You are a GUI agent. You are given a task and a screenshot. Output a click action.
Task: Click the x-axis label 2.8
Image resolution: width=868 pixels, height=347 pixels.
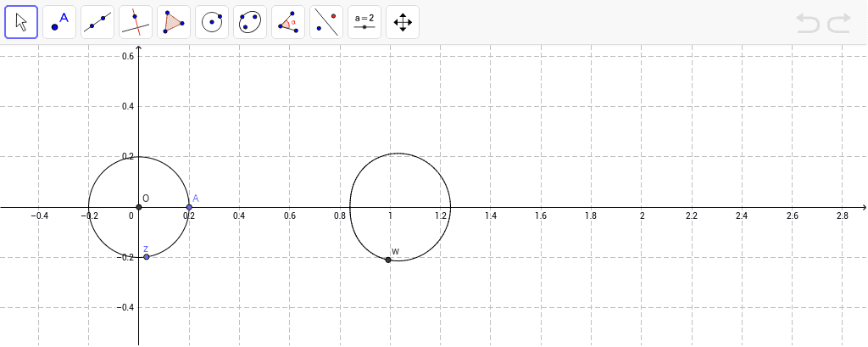tap(843, 216)
